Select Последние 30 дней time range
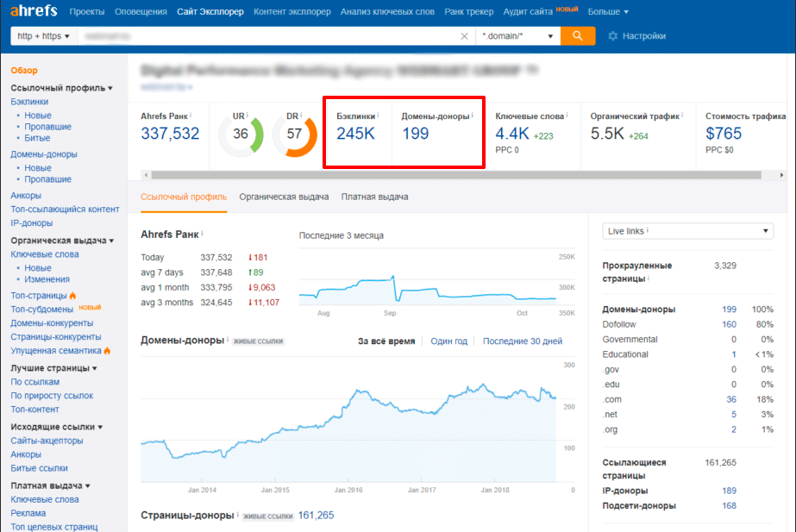Image resolution: width=796 pixels, height=532 pixels. pyautogui.click(x=522, y=341)
